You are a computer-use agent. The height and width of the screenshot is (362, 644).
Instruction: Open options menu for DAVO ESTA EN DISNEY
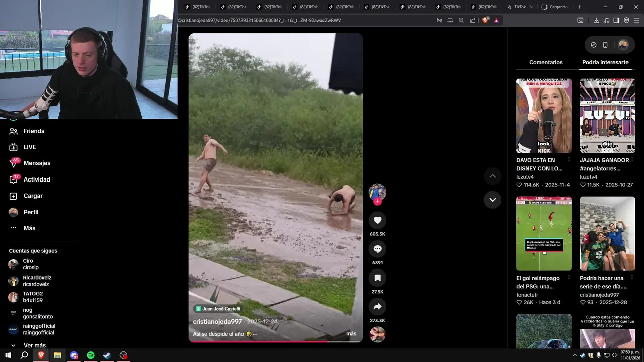click(x=569, y=159)
